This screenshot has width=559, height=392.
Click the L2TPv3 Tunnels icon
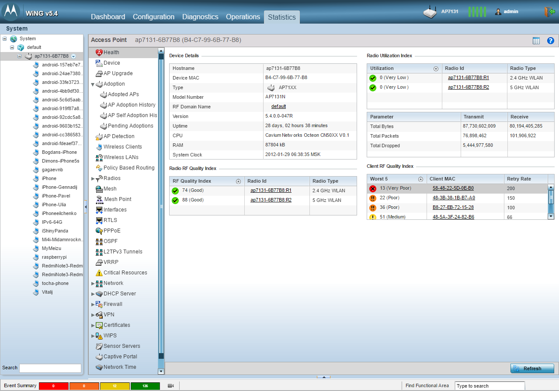click(99, 252)
